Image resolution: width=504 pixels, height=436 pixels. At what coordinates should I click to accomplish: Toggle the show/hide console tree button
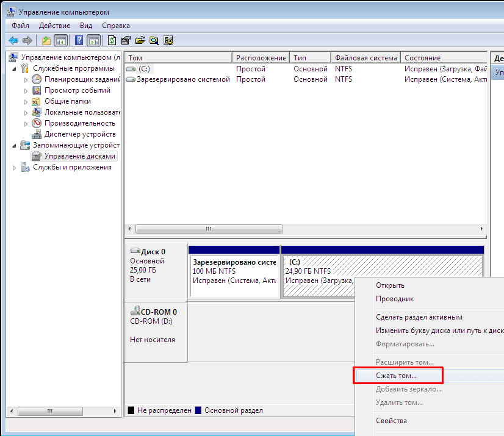[x=60, y=40]
